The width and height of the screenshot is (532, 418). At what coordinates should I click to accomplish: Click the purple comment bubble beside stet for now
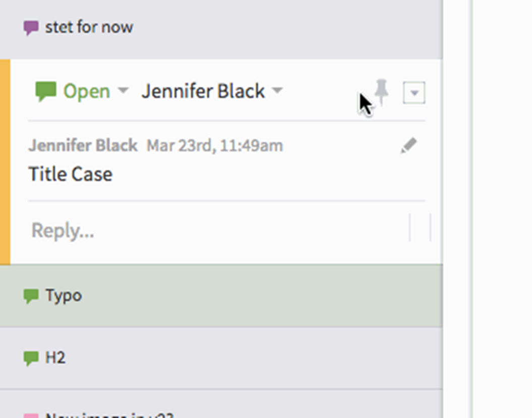click(31, 26)
